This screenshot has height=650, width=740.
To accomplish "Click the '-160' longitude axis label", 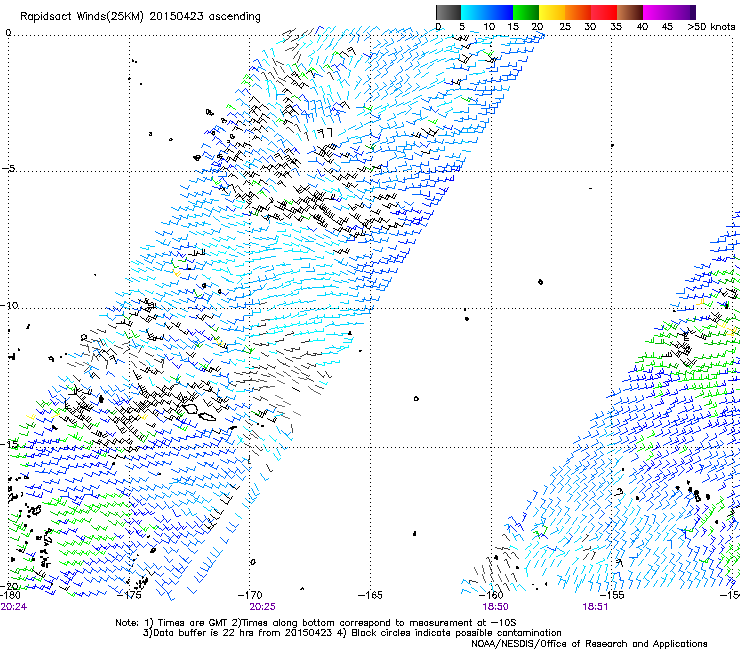I will (491, 595).
